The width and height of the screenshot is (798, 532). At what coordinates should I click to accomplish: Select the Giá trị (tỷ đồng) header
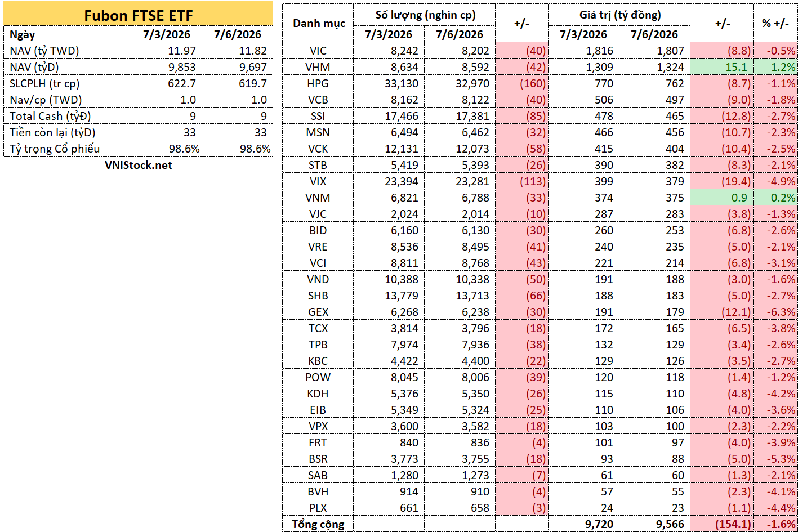pos(619,15)
